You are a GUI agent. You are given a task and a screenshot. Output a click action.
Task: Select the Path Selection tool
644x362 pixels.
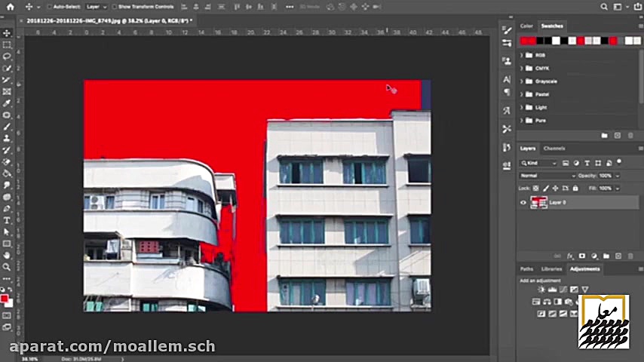[x=7, y=232]
